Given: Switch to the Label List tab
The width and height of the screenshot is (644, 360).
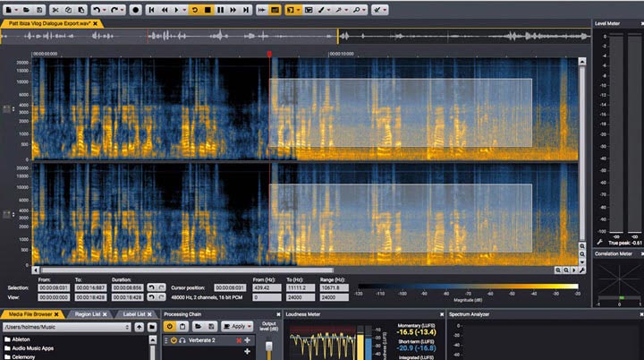Looking at the screenshot, I should pos(135,314).
